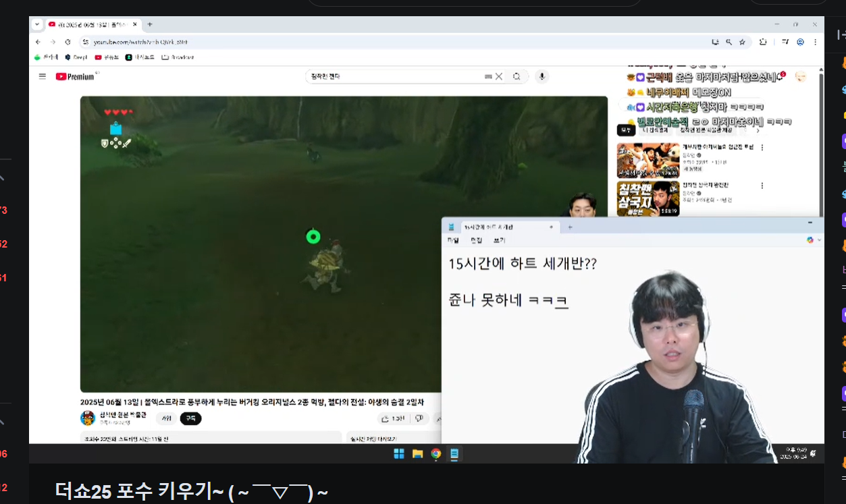846x504 pixels.
Task: Click the channel name under the video
Action: point(123,415)
